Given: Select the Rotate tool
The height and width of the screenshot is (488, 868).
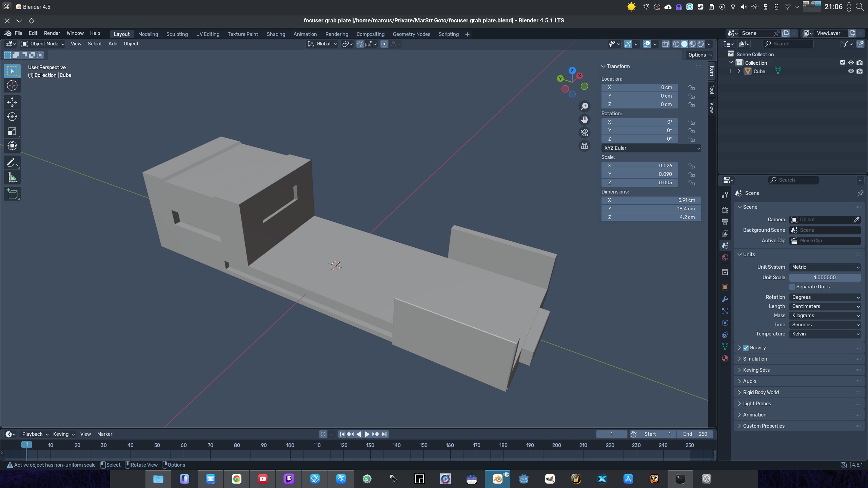Looking at the screenshot, I should (x=12, y=117).
